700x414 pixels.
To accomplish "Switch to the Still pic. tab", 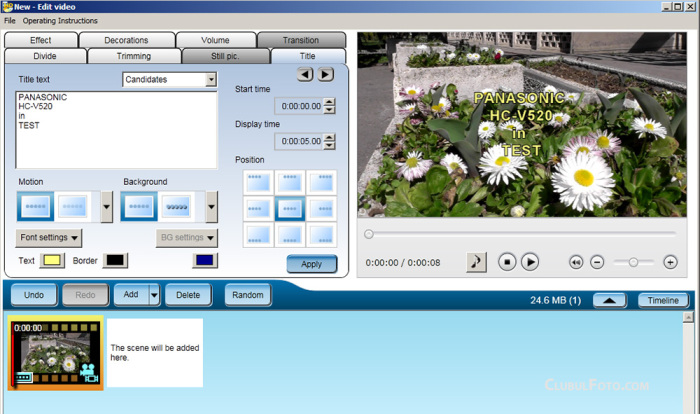I will (225, 56).
